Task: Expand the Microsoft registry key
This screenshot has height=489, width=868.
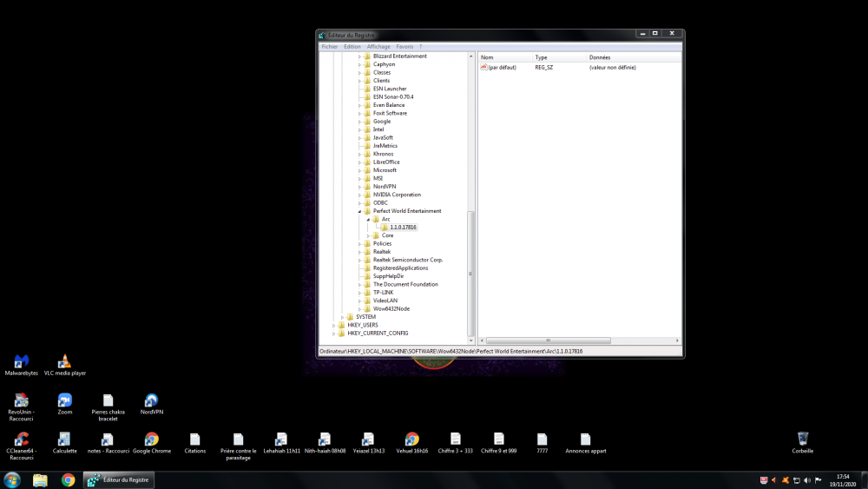Action: click(360, 170)
